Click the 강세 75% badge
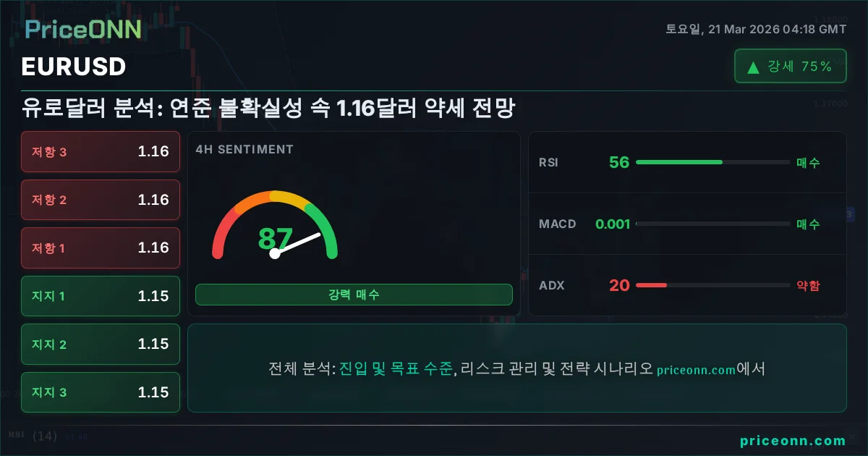This screenshot has height=456, width=868. pos(790,67)
